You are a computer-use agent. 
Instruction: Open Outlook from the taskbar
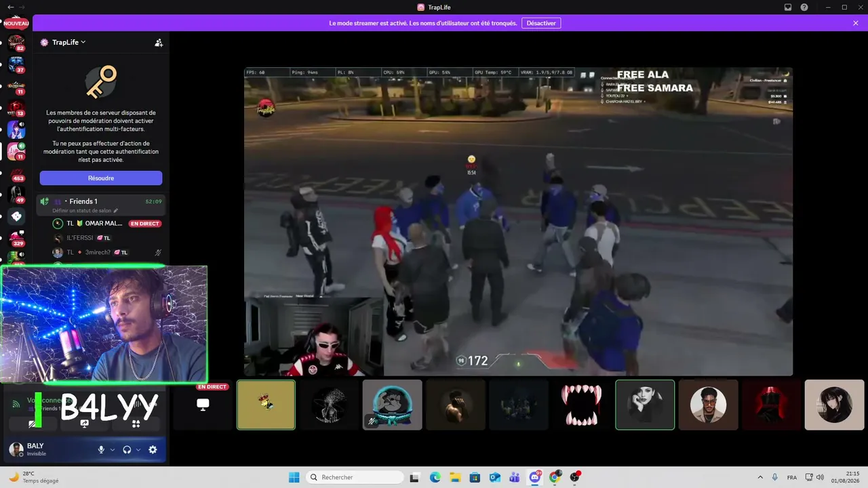click(495, 477)
